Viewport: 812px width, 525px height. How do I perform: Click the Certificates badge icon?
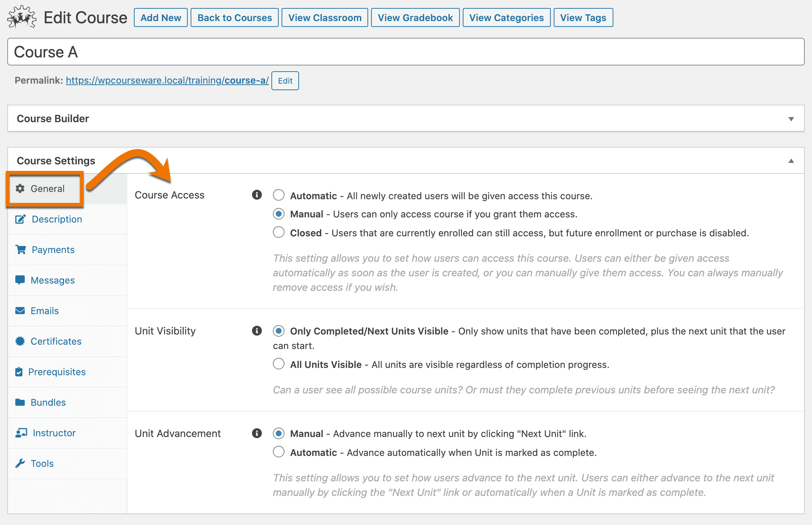coord(20,341)
